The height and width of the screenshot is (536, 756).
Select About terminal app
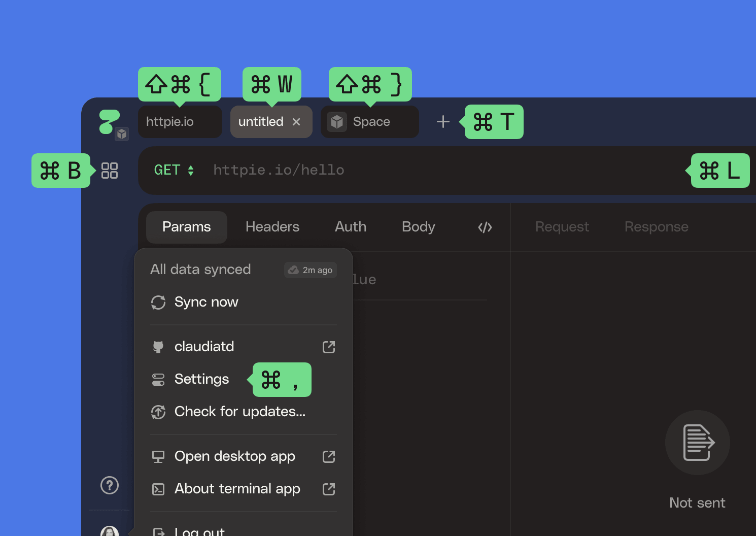[x=244, y=489]
